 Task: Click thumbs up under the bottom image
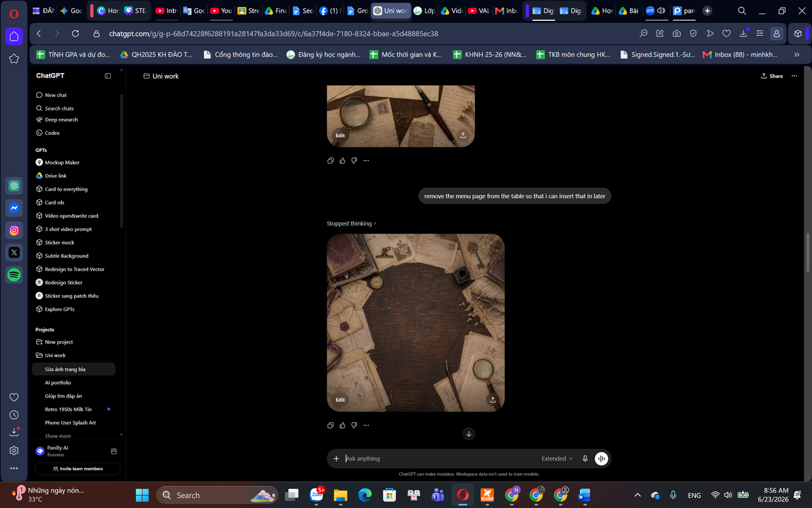[x=343, y=425]
